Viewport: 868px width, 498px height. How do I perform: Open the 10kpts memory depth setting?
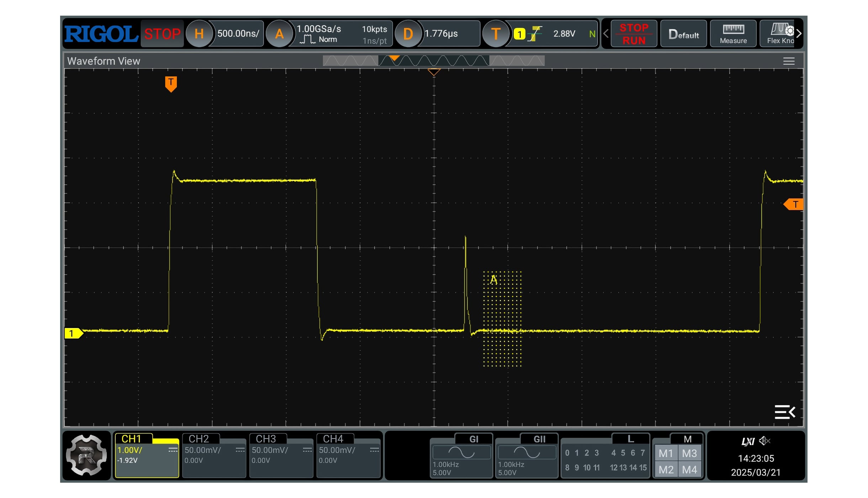point(374,29)
